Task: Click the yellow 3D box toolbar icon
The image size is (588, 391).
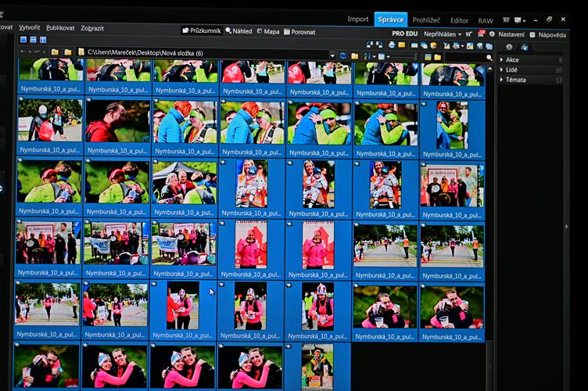Action: [x=433, y=45]
